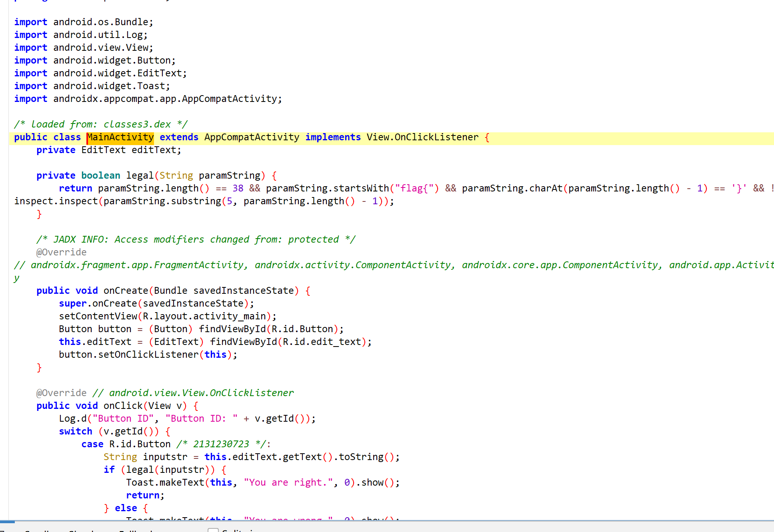This screenshot has width=774, height=532.
Task: Click the number 38 in the length check
Action: pyautogui.click(x=238, y=188)
